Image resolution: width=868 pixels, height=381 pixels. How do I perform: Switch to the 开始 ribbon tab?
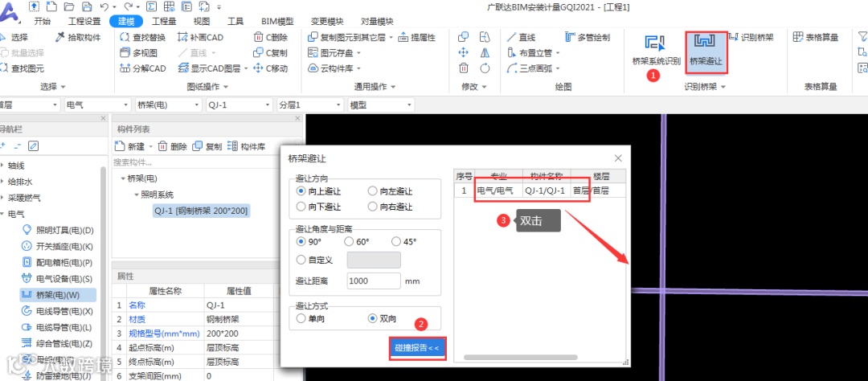(43, 22)
